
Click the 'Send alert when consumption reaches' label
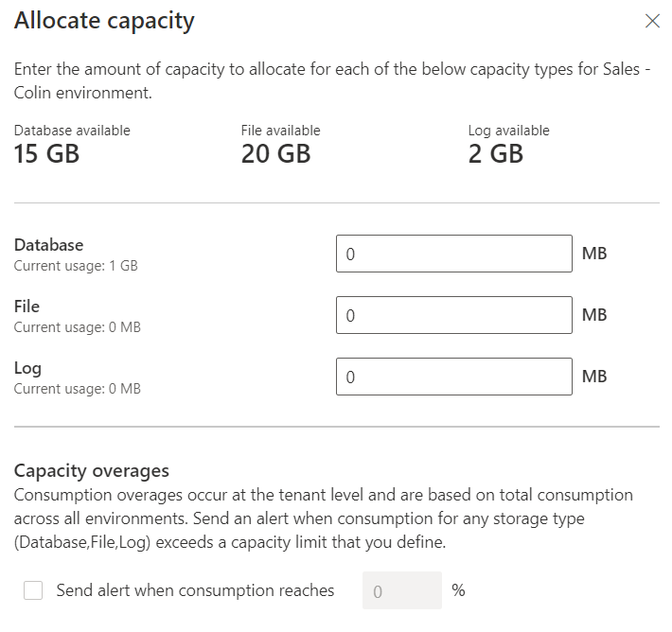tap(195, 591)
